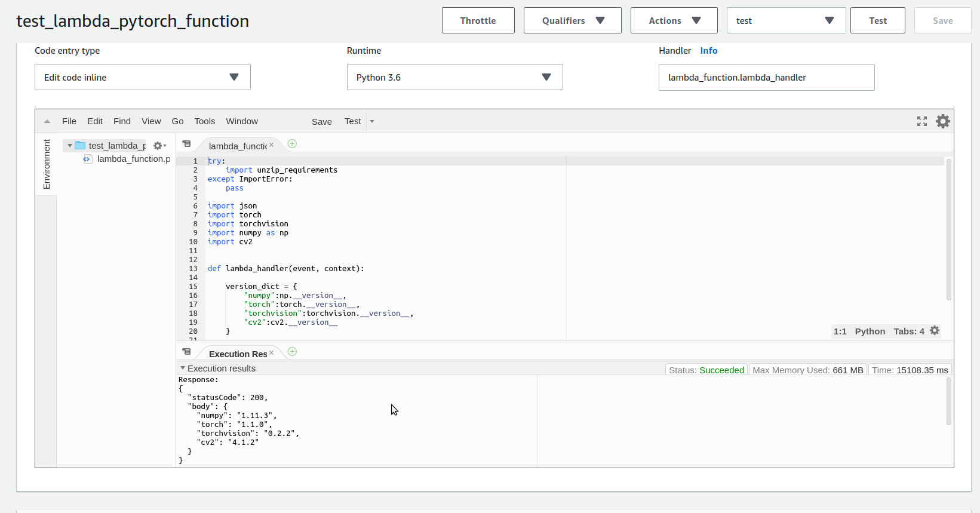Open the Code entry type dropdown
Screen dimensions: 980x513
142,77
